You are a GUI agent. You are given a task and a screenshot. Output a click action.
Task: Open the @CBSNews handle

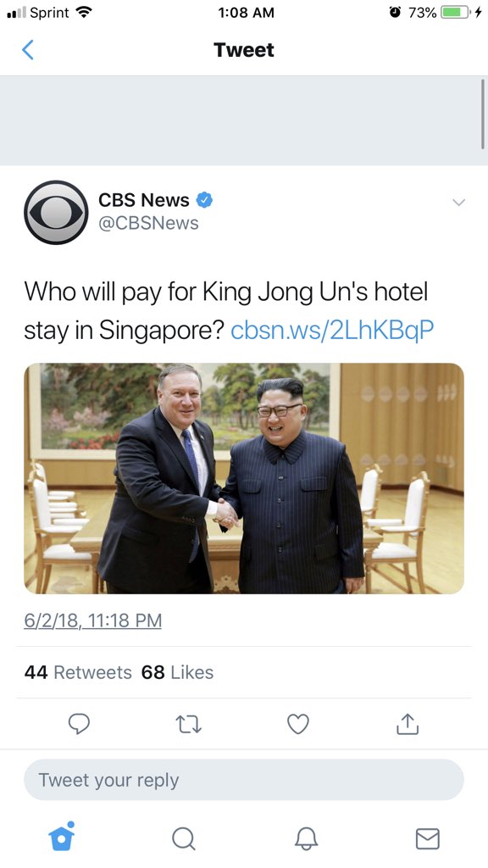coord(148,223)
